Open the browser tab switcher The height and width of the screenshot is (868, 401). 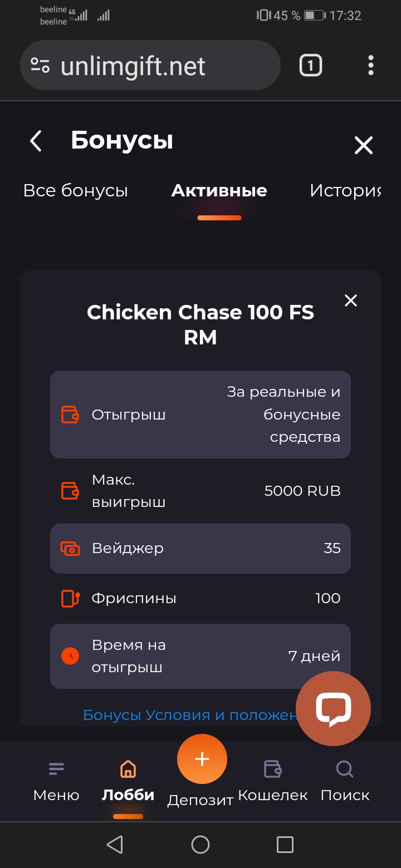[310, 66]
